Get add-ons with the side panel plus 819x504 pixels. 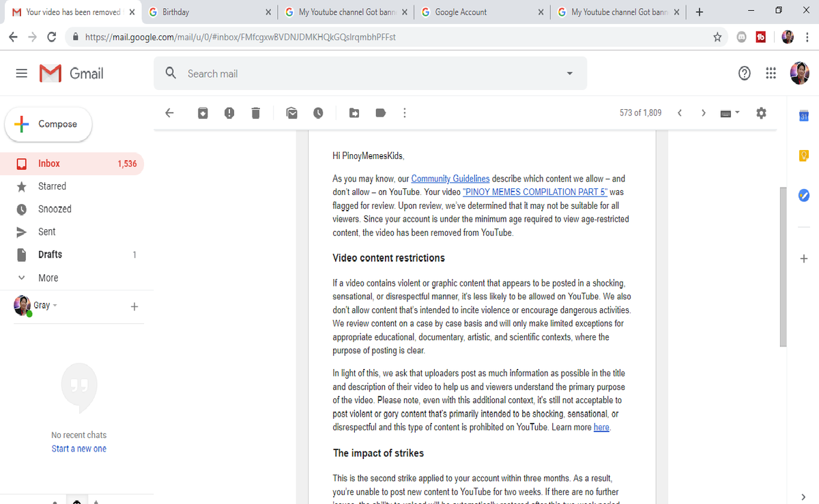[803, 258]
